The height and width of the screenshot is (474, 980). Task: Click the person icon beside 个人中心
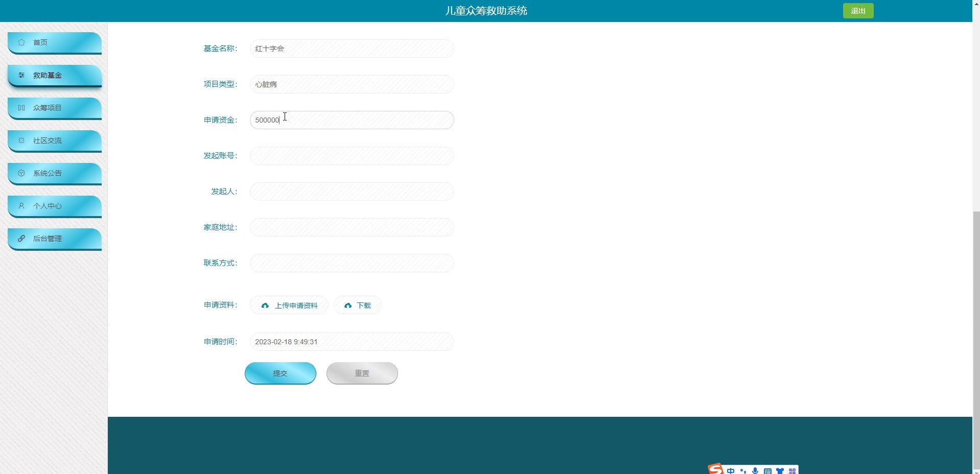tap(21, 206)
